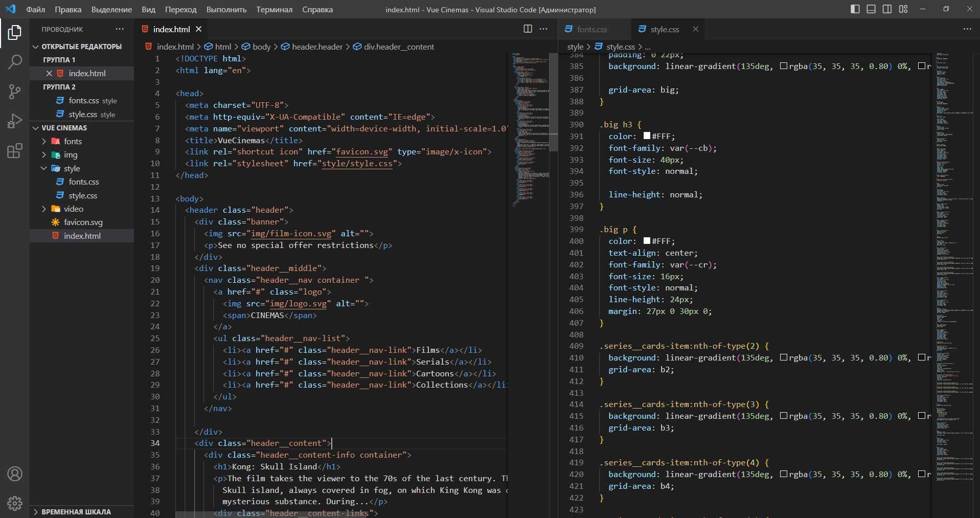Collapse the VUE CINEMAS folder section
Screen dimensions: 980x518
(36, 128)
